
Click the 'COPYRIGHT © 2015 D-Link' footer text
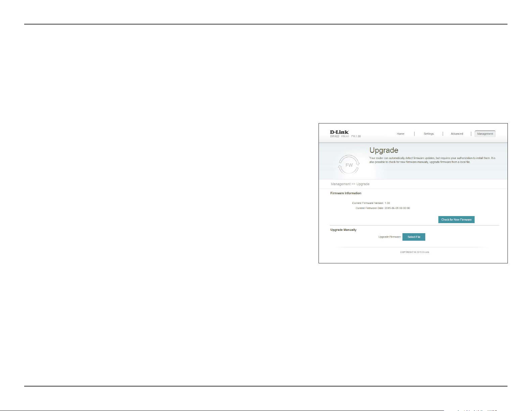tap(415, 252)
